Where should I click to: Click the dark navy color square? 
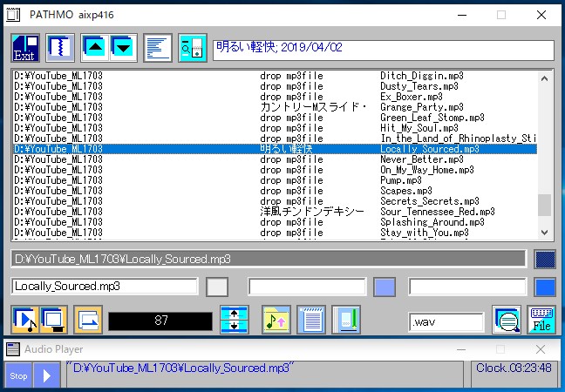[544, 260]
